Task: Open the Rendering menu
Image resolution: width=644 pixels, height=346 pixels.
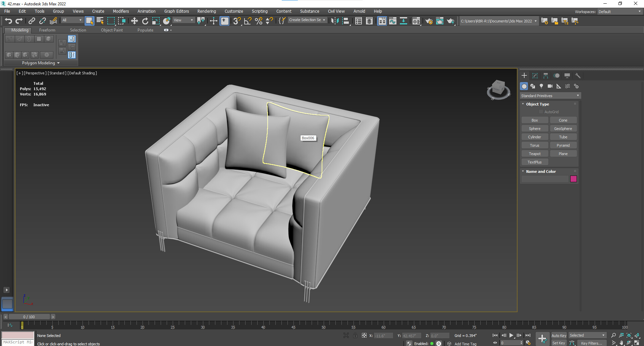Action: (206, 11)
